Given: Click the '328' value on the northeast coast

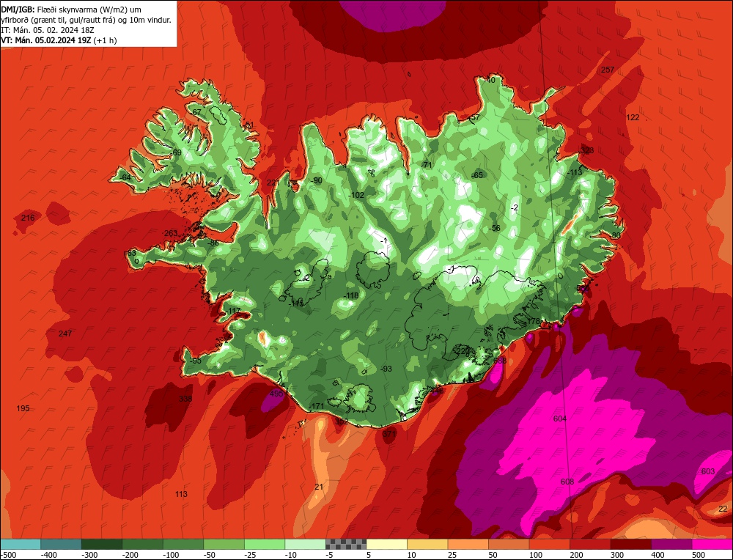Looking at the screenshot, I should [x=587, y=150].
